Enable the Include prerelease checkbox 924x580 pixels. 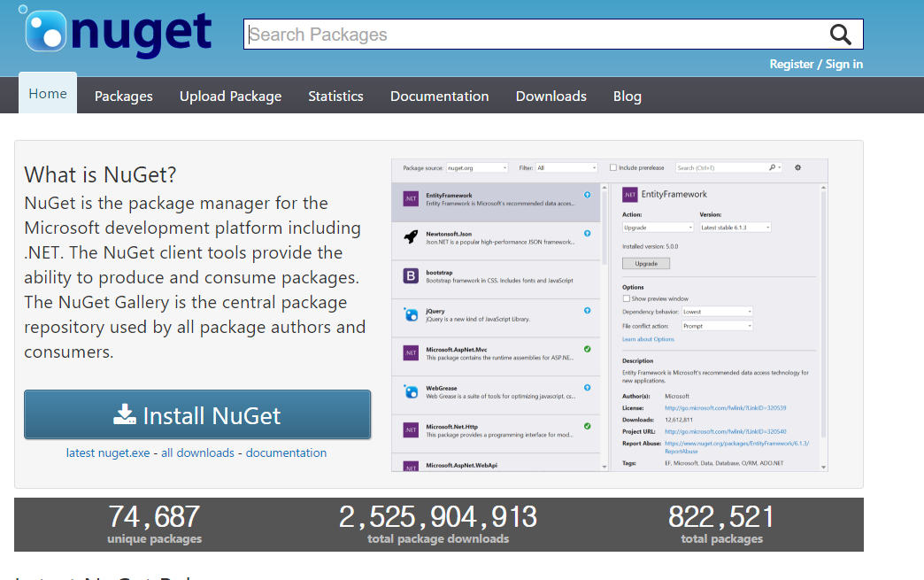pyautogui.click(x=613, y=167)
